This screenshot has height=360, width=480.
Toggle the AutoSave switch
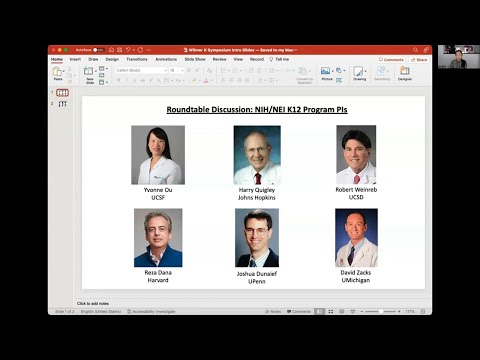[x=98, y=50]
